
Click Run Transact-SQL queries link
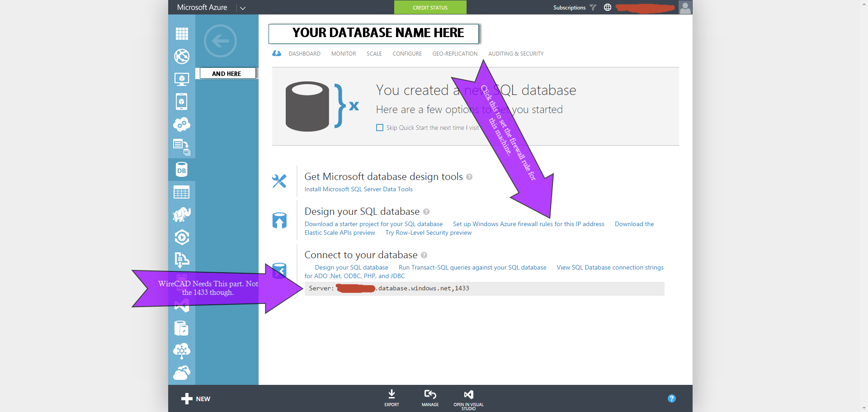472,267
